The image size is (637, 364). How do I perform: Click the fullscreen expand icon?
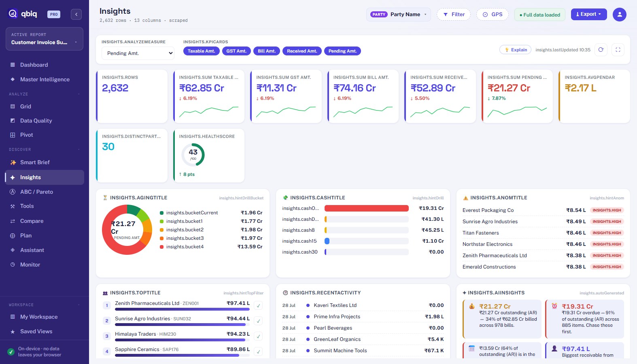[x=618, y=50]
